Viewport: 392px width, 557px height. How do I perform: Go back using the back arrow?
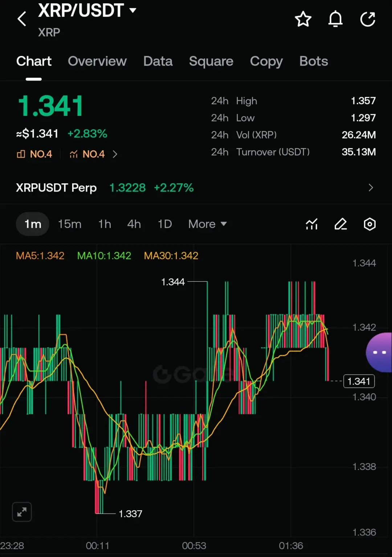[22, 19]
